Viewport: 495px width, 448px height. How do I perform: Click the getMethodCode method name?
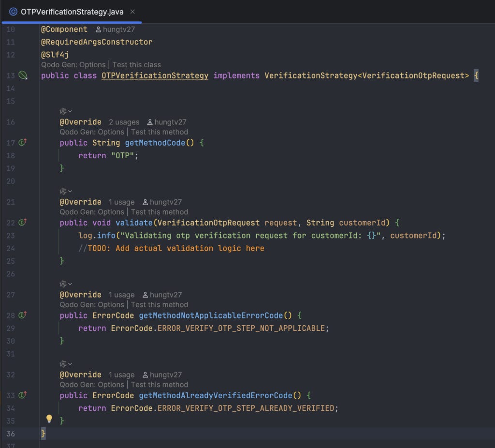click(x=155, y=143)
